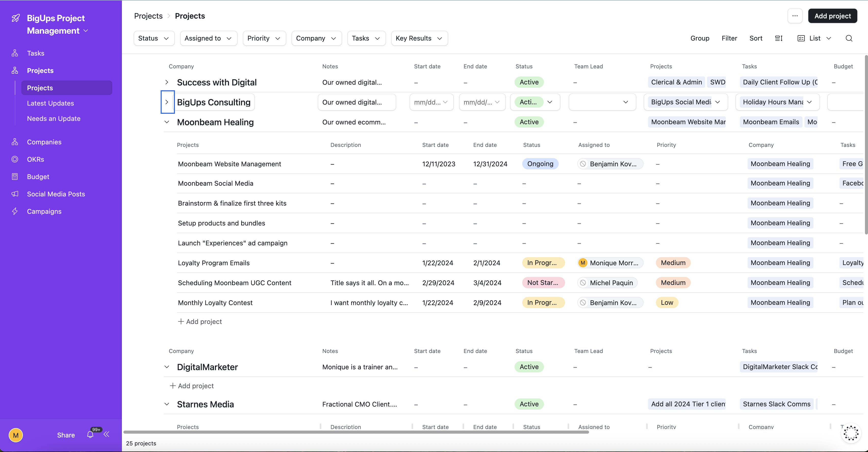The height and width of the screenshot is (452, 868).
Task: Click the row height settings icon
Action: pyautogui.click(x=779, y=39)
